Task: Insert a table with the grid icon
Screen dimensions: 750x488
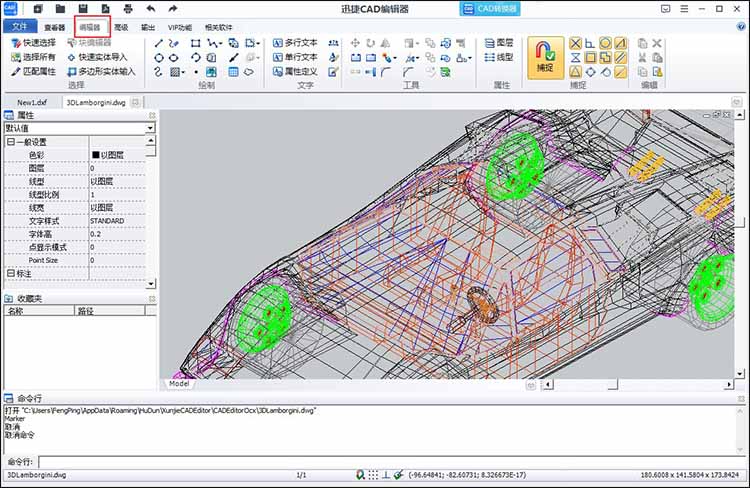Action: coord(233,72)
